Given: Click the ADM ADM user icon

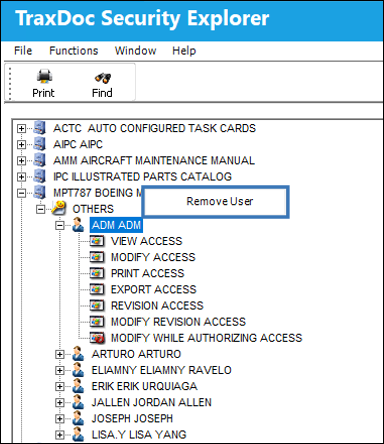Looking at the screenshot, I should (x=78, y=225).
